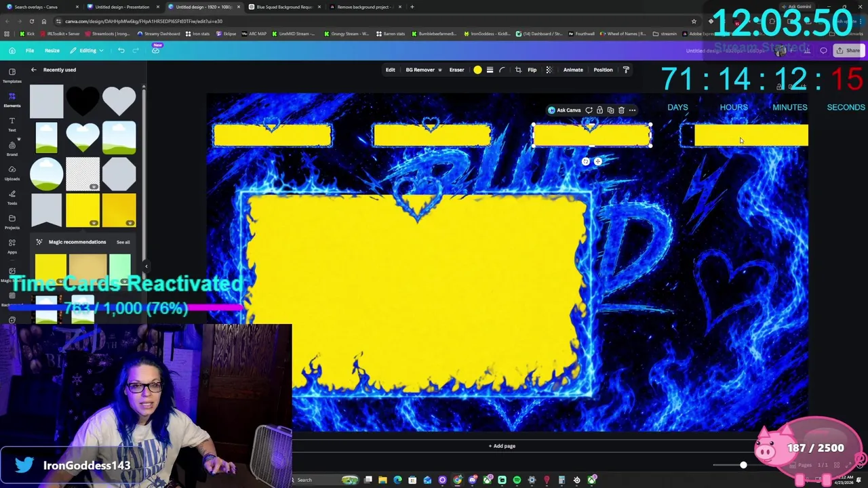Insert the gray heart shape
The height and width of the screenshot is (488, 868).
[x=119, y=101]
